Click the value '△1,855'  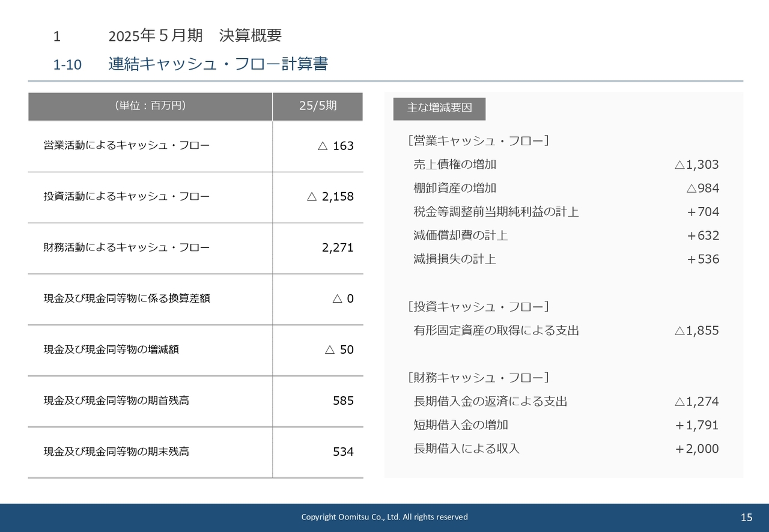696,331
